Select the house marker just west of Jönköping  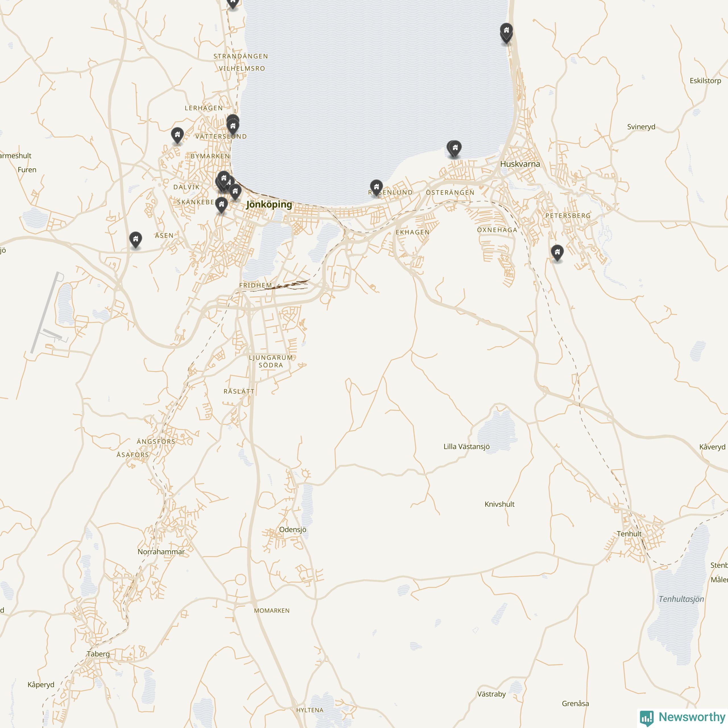(x=235, y=191)
